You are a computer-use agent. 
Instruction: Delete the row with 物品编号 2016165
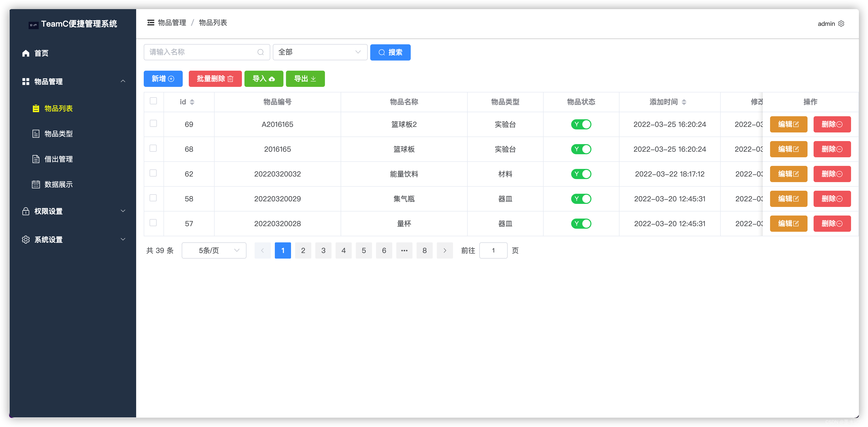click(832, 149)
